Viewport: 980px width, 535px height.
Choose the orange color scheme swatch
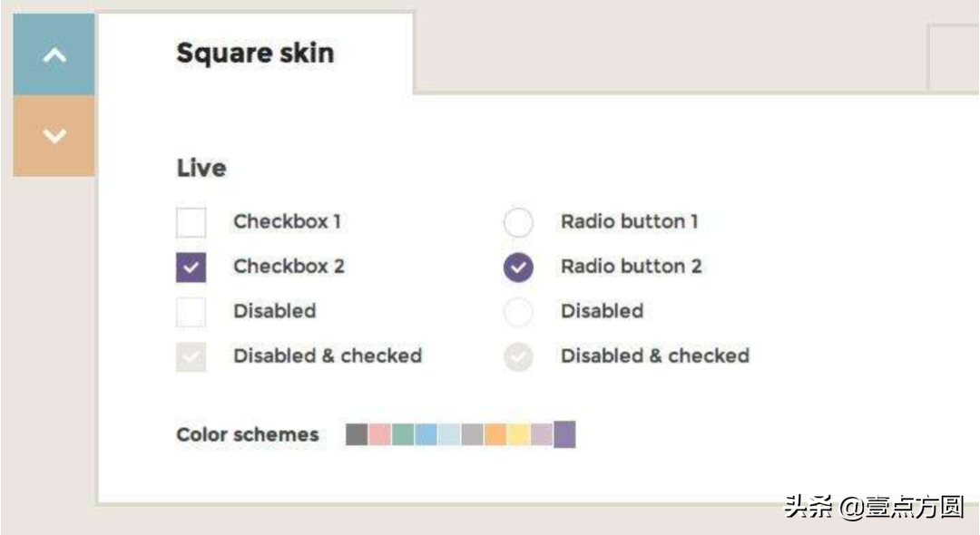tap(495, 434)
